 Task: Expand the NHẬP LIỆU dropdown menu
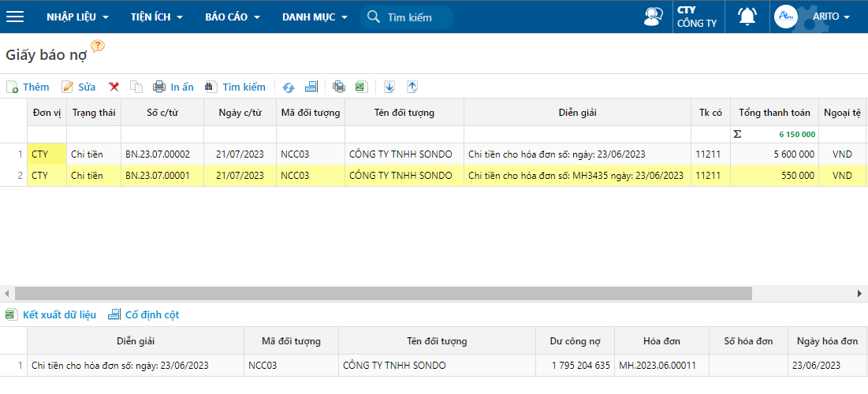pyautogui.click(x=77, y=17)
